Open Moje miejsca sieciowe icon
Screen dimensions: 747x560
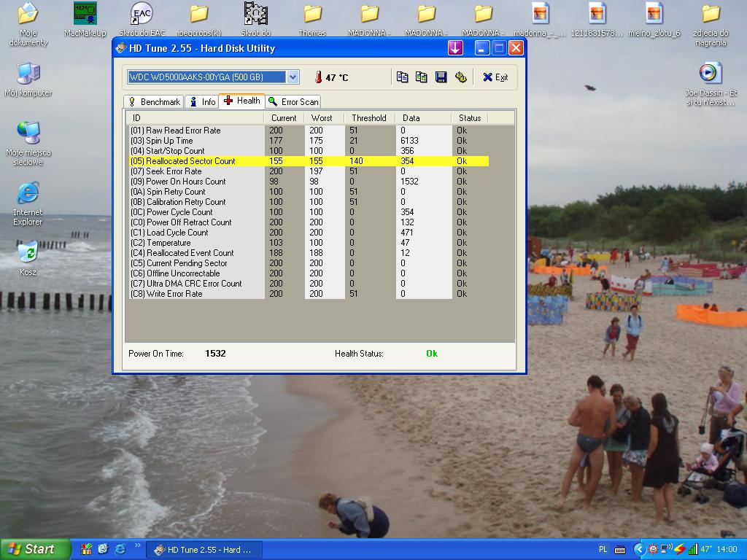coord(28,143)
